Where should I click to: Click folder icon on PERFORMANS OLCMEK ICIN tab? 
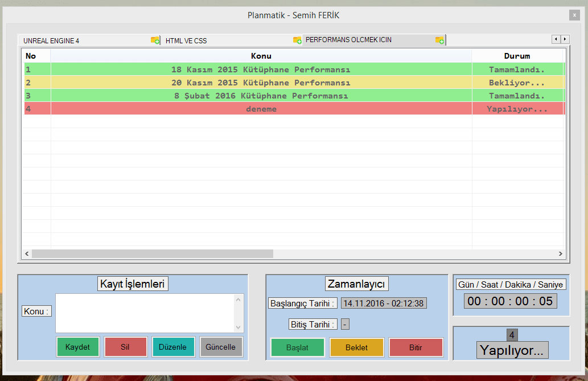(x=439, y=40)
